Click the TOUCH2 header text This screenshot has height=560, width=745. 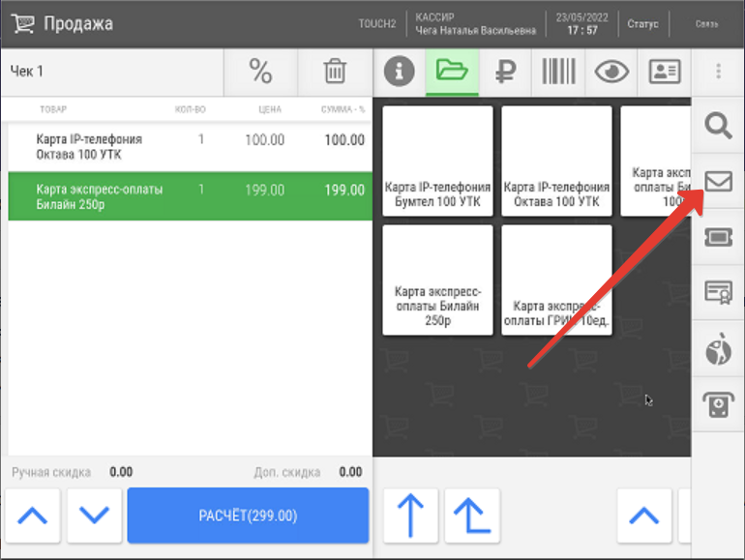pos(377,24)
